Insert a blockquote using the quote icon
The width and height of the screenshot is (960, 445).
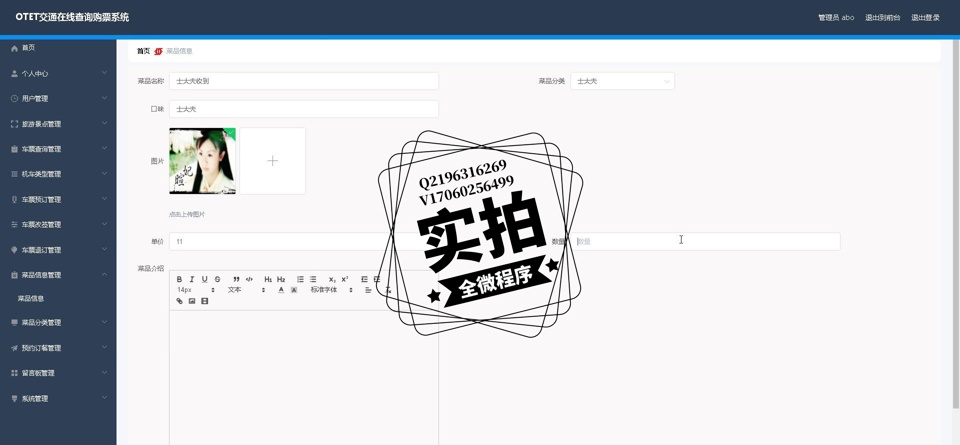coord(236,279)
